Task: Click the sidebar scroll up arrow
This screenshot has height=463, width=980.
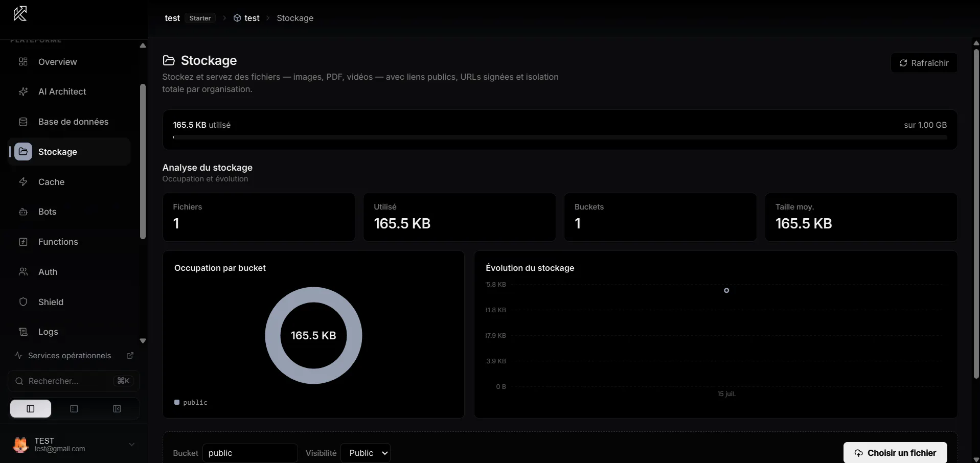Action: tap(143, 45)
